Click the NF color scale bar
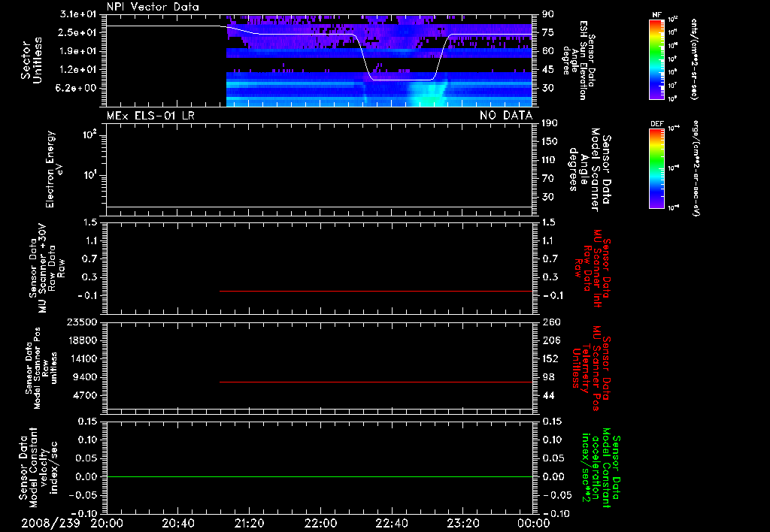Viewport: 770px width, 532px height. coord(656,59)
